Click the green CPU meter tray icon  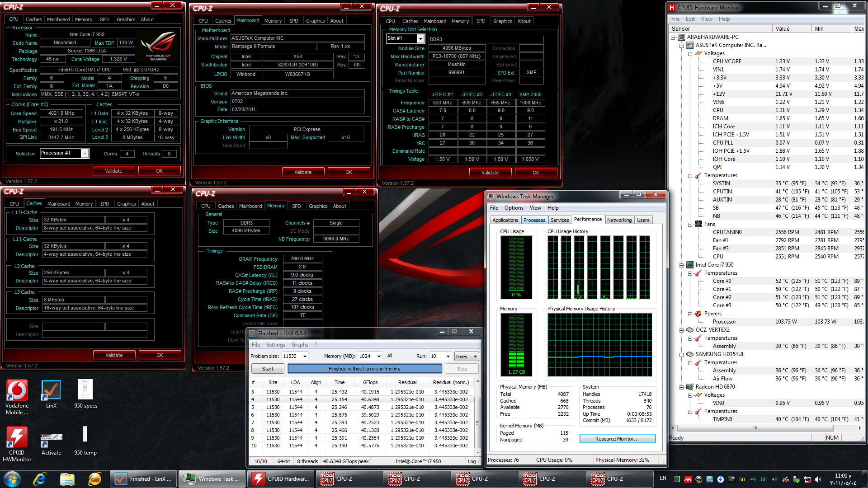tap(677, 479)
